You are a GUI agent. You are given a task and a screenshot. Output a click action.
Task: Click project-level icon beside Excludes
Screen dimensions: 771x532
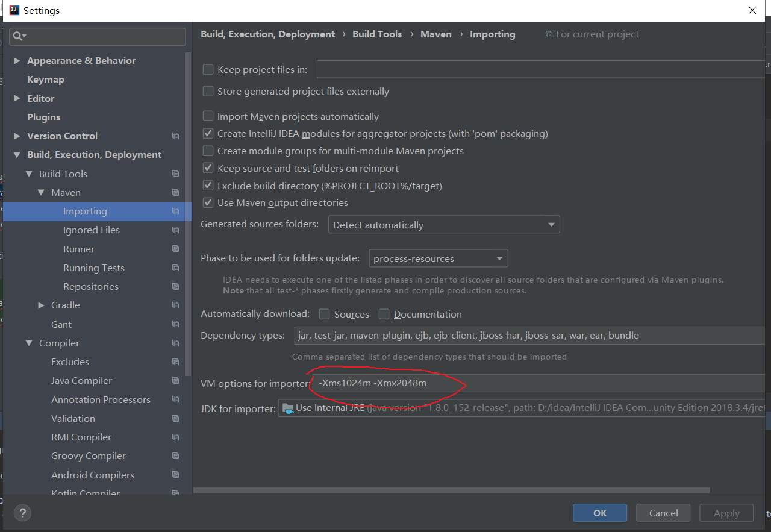[175, 362]
